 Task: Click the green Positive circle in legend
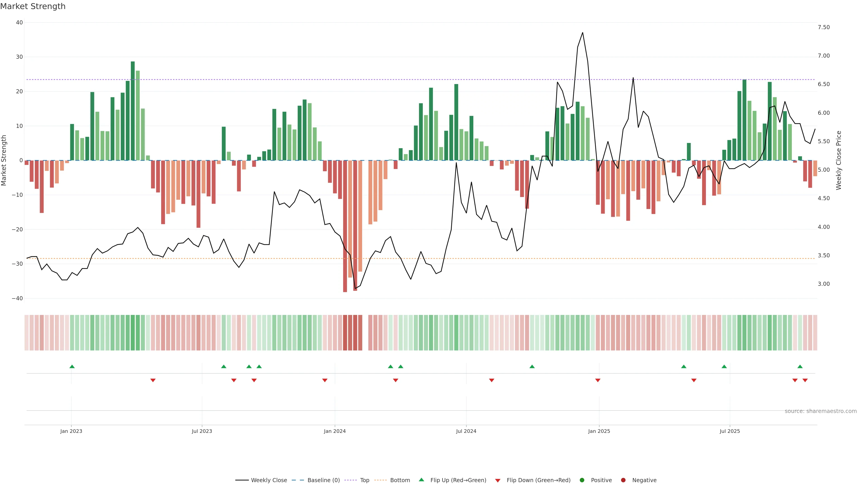pos(582,480)
